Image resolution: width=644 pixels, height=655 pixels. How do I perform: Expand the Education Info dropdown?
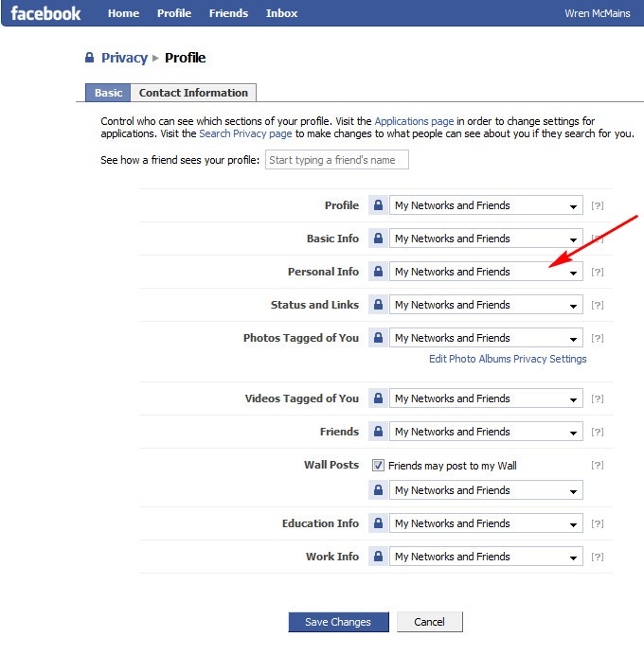click(x=486, y=523)
